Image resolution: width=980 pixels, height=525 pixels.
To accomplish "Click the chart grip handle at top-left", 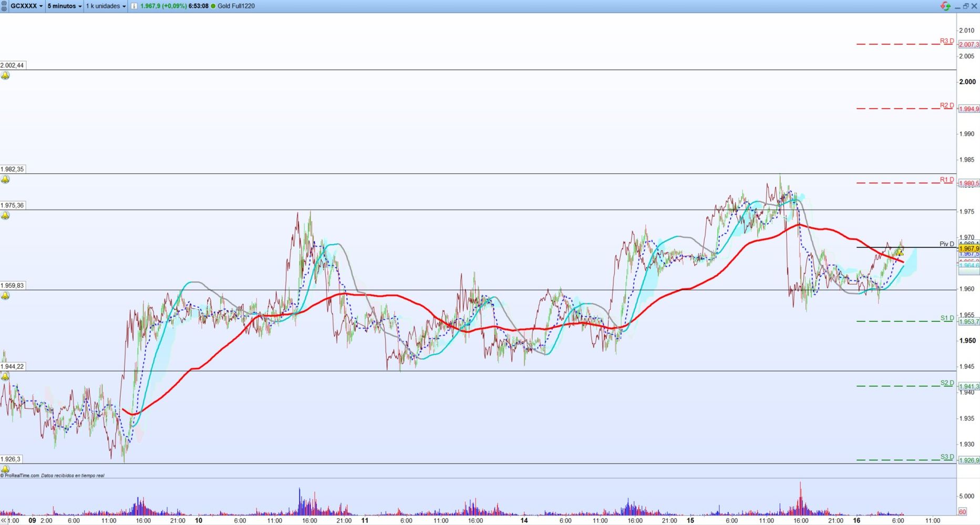I will point(4,6).
